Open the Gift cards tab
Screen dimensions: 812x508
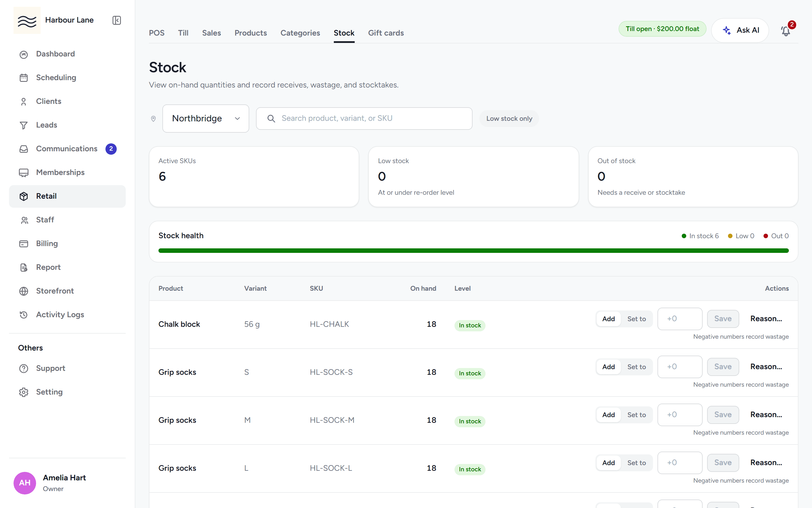[x=386, y=33]
